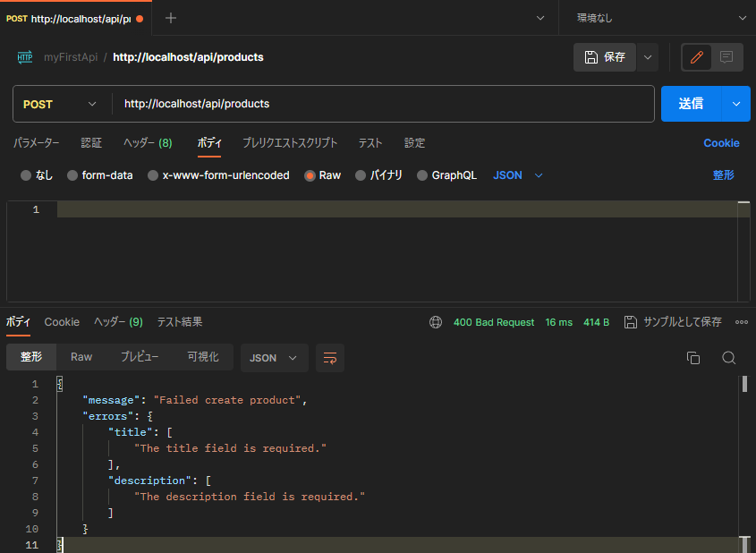The image size is (756, 553).
Task: Click the save floppy disk icon
Action: tap(591, 57)
